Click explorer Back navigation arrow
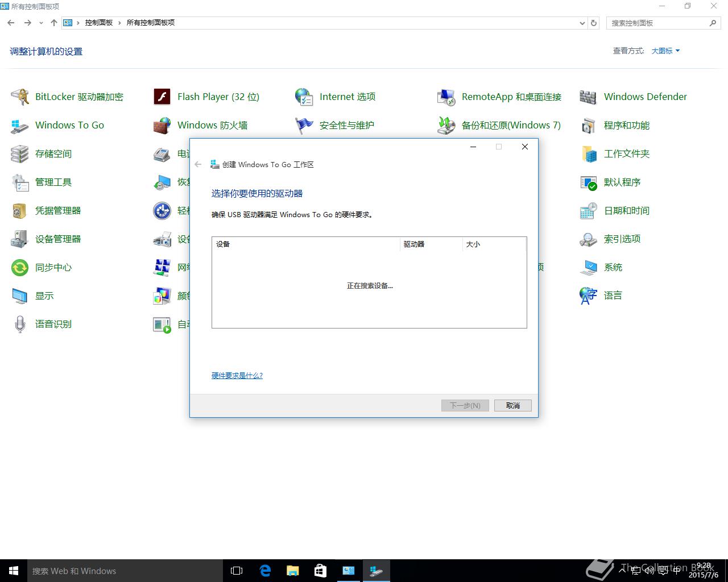This screenshot has width=728, height=582. click(11, 23)
